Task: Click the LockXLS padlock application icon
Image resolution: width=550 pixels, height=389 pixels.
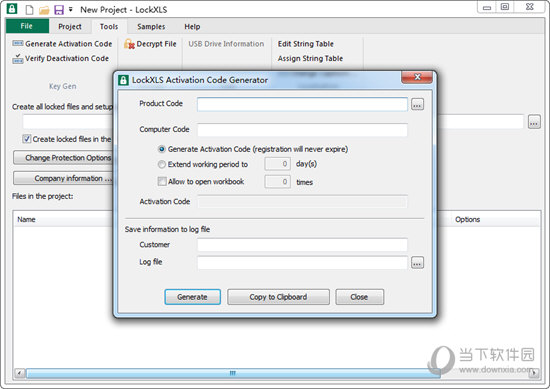Action: coord(12,9)
